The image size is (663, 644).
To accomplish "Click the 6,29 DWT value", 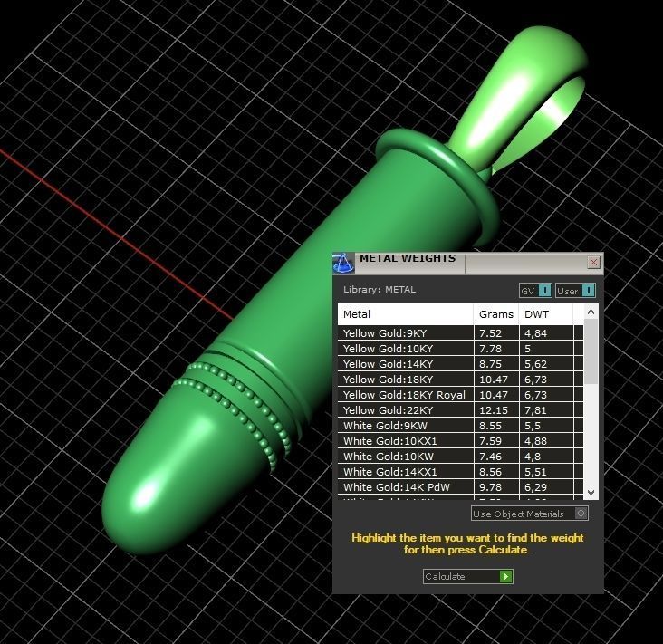I will (x=535, y=487).
